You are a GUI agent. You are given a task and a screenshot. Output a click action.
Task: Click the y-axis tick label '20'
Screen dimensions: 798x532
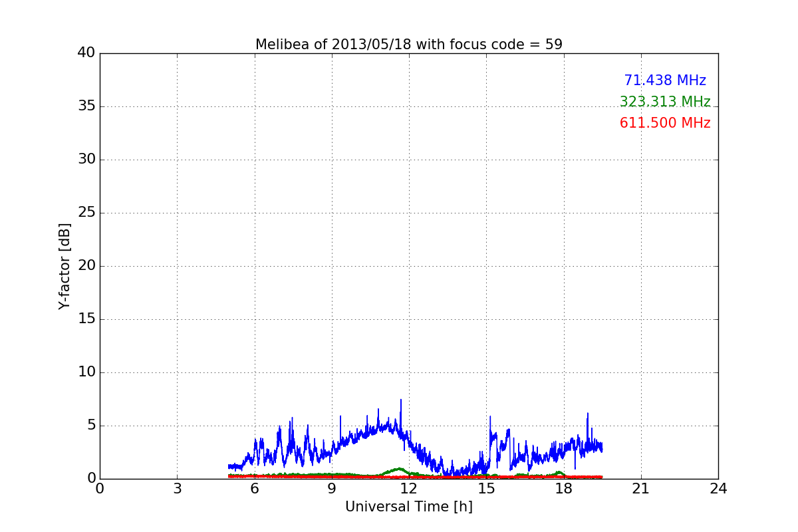[86, 266]
